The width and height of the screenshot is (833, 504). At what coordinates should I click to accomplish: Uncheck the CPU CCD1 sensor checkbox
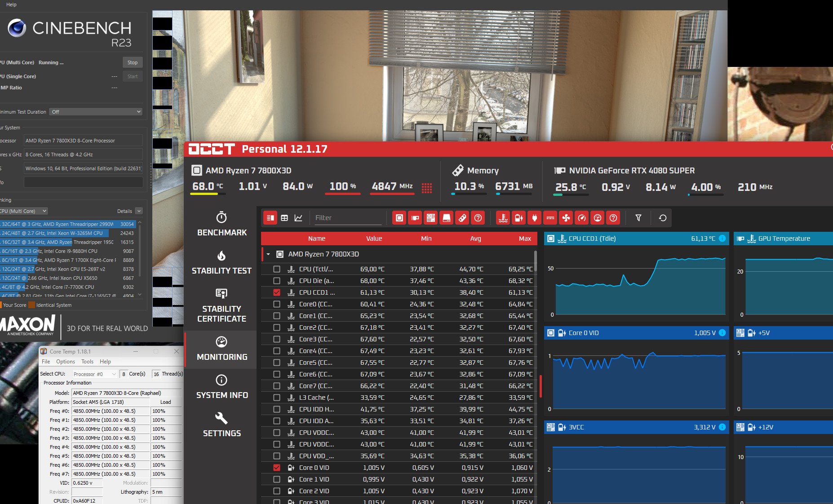277,292
